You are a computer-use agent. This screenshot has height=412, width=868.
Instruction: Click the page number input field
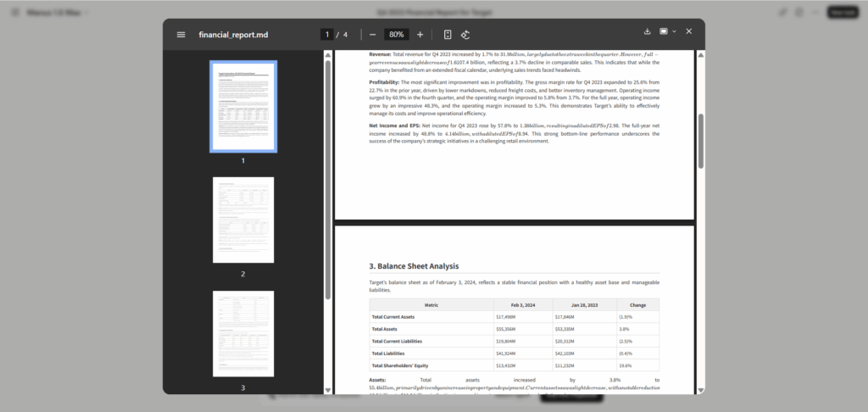(x=326, y=34)
